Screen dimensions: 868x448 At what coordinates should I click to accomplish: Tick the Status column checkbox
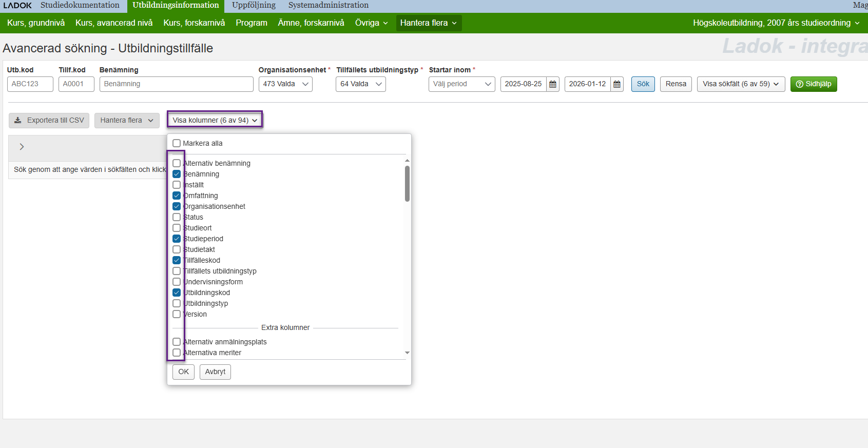click(x=177, y=218)
